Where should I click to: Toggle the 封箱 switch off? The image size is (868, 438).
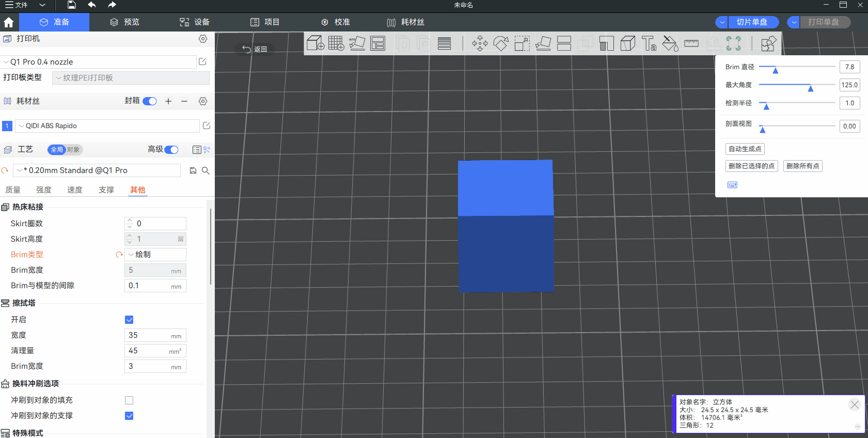click(150, 101)
